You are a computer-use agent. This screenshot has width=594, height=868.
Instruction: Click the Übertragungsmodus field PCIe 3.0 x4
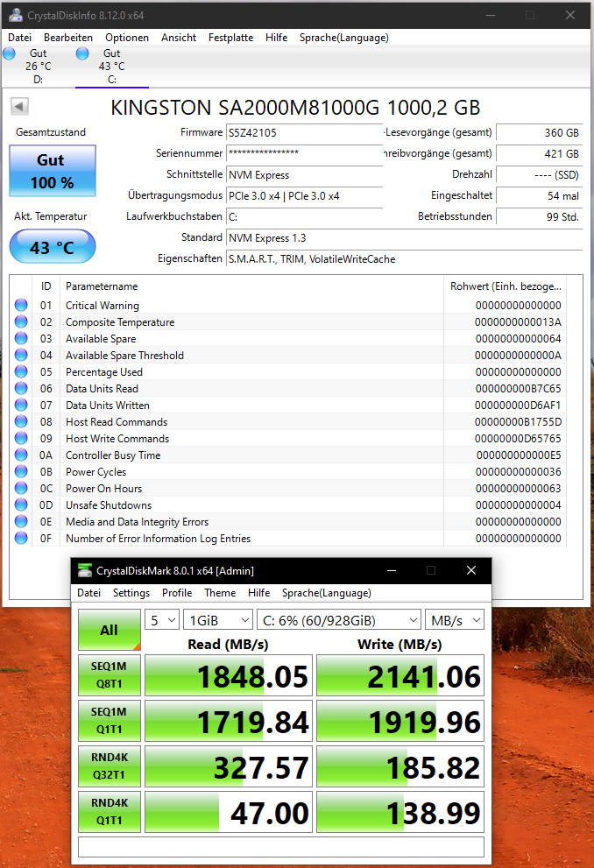[x=305, y=196]
